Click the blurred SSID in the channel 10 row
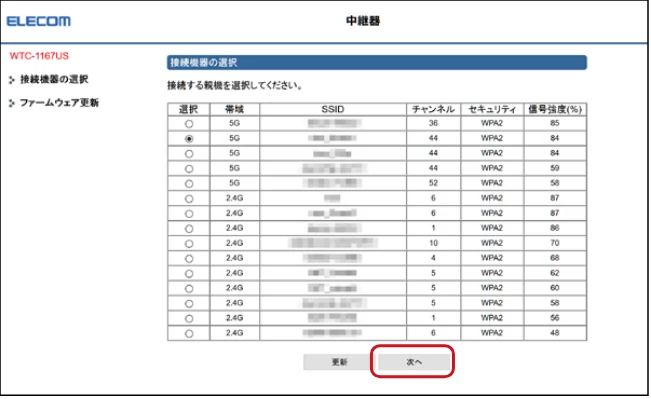This screenshot has height=399, width=651. 333,243
